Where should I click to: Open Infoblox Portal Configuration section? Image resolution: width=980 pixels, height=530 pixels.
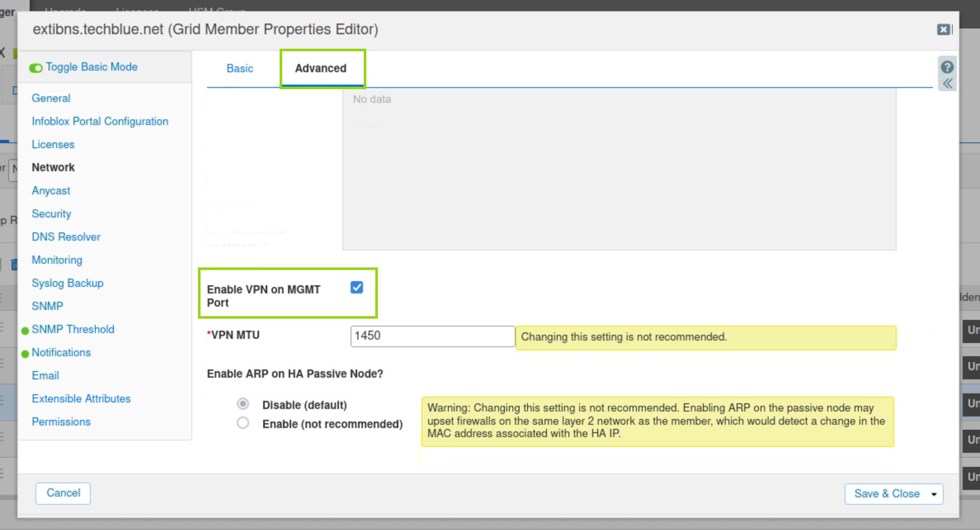[x=100, y=121]
